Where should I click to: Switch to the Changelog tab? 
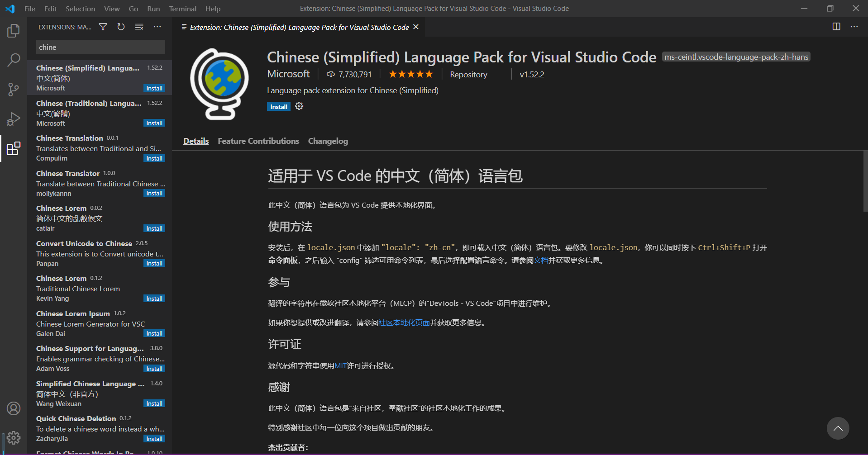click(x=328, y=141)
